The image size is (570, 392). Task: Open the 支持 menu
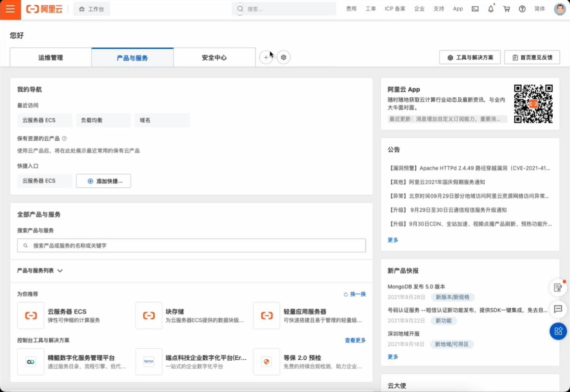(x=439, y=9)
